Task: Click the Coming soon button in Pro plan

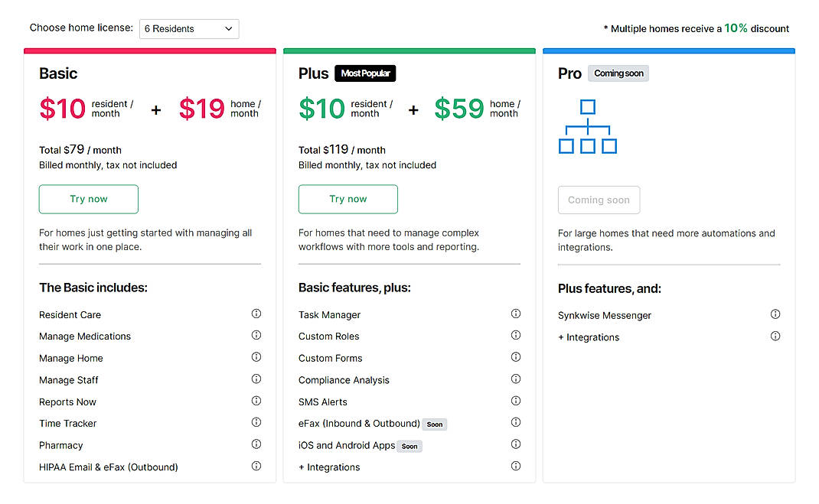Action: [599, 200]
